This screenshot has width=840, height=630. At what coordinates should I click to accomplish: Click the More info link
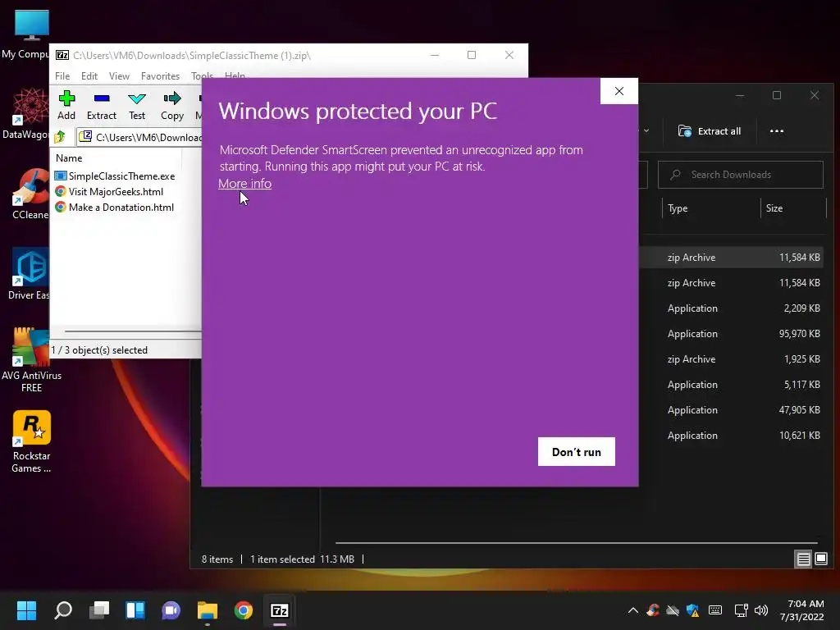[244, 183]
